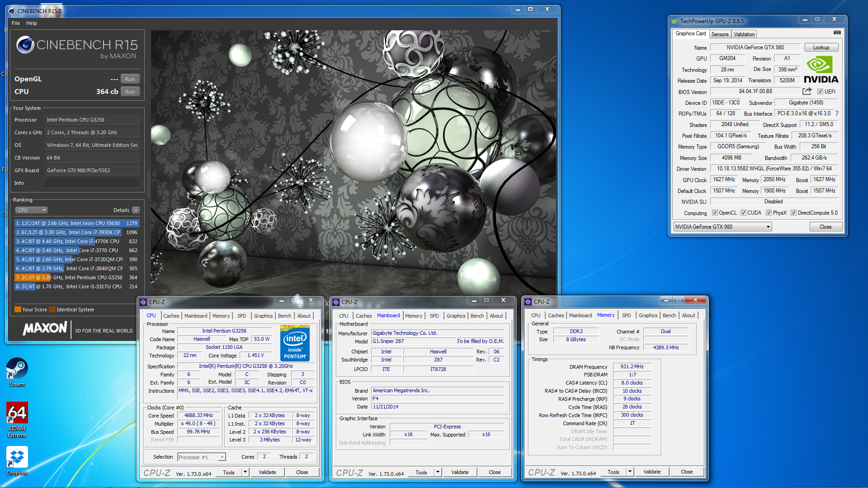Open the File menu in Cinebench
The width and height of the screenshot is (868, 488).
coord(16,23)
